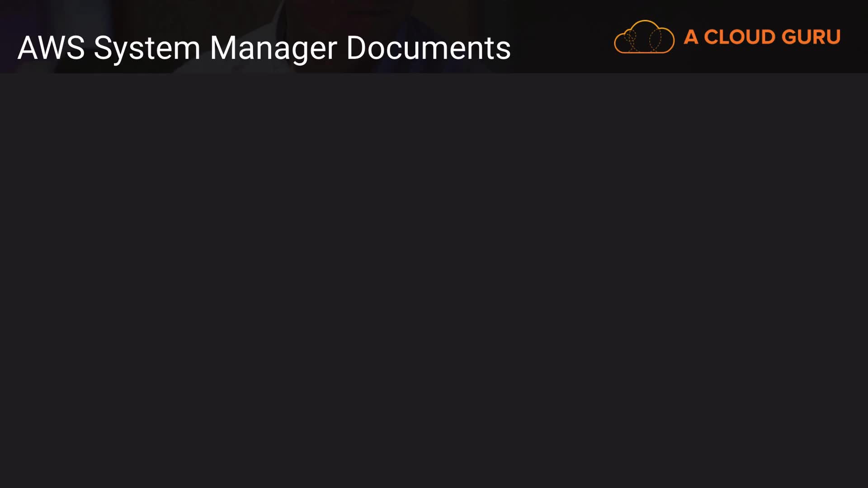Viewport: 868px width, 488px height.
Task: Click the letter "M" of Manager
Action: pyautogui.click(x=222, y=47)
